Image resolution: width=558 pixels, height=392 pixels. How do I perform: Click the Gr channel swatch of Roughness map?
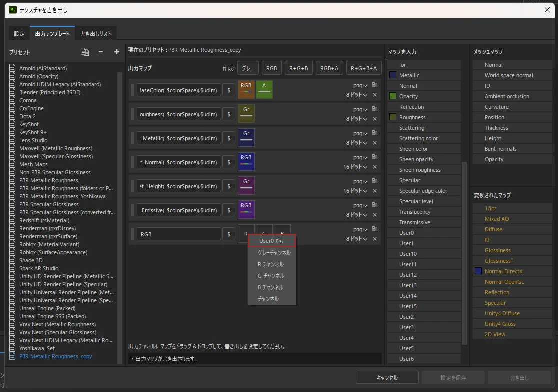246,114
